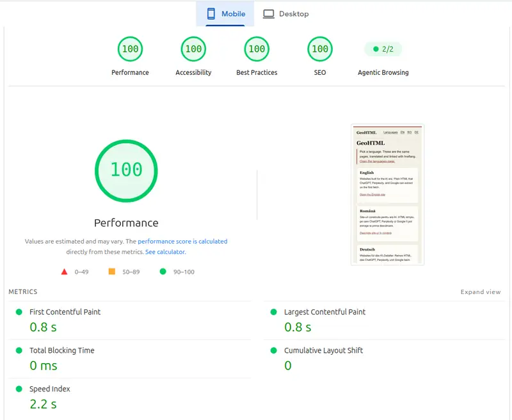Switch to the Mobile tab
This screenshot has width=512, height=420.
225,13
